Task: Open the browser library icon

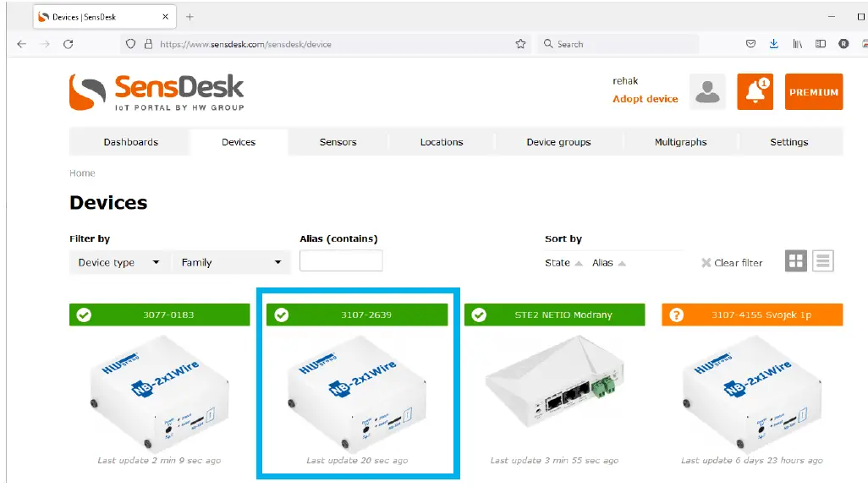Action: [797, 44]
